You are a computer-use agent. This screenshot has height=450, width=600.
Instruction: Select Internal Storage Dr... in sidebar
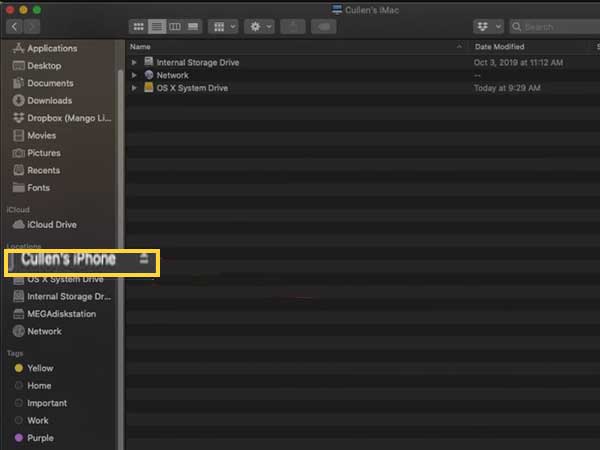62,297
